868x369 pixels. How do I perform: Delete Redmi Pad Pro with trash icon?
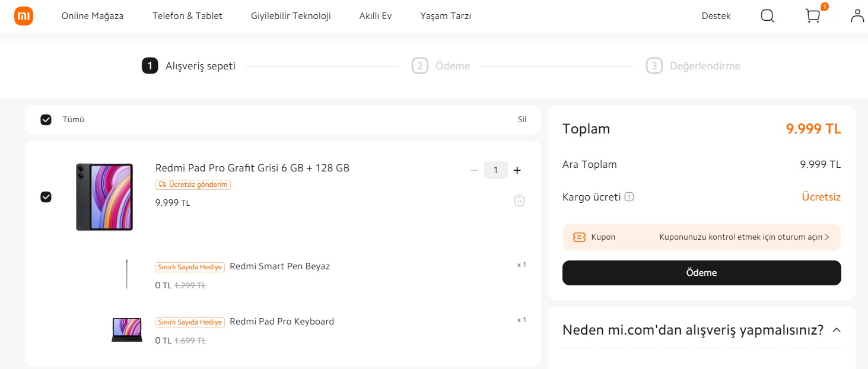[519, 200]
